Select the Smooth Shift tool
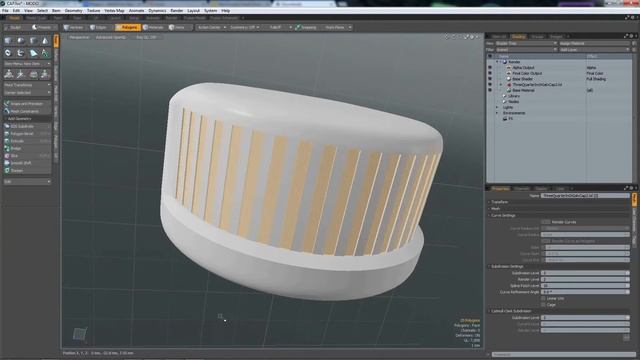The height and width of the screenshot is (360, 640). click(27, 163)
